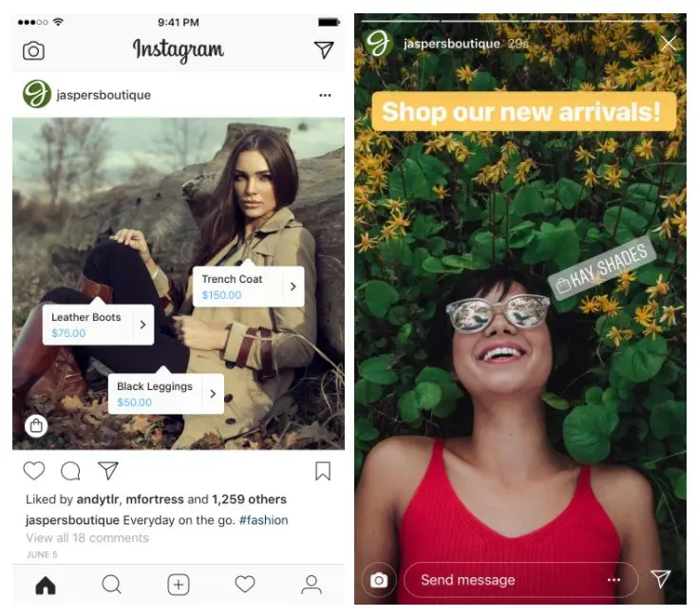Share the post with paper plane icon
The height and width of the screenshot is (616, 698).
pyautogui.click(x=107, y=471)
